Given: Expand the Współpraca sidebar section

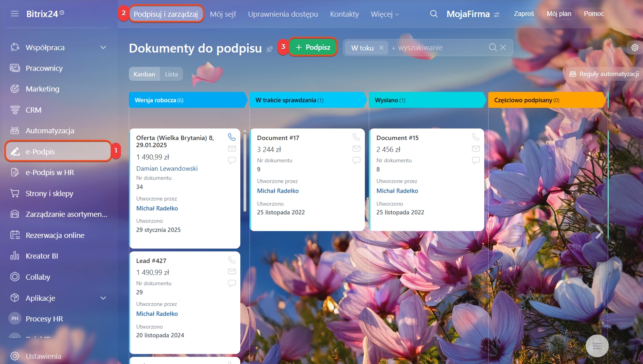Looking at the screenshot, I should (103, 48).
